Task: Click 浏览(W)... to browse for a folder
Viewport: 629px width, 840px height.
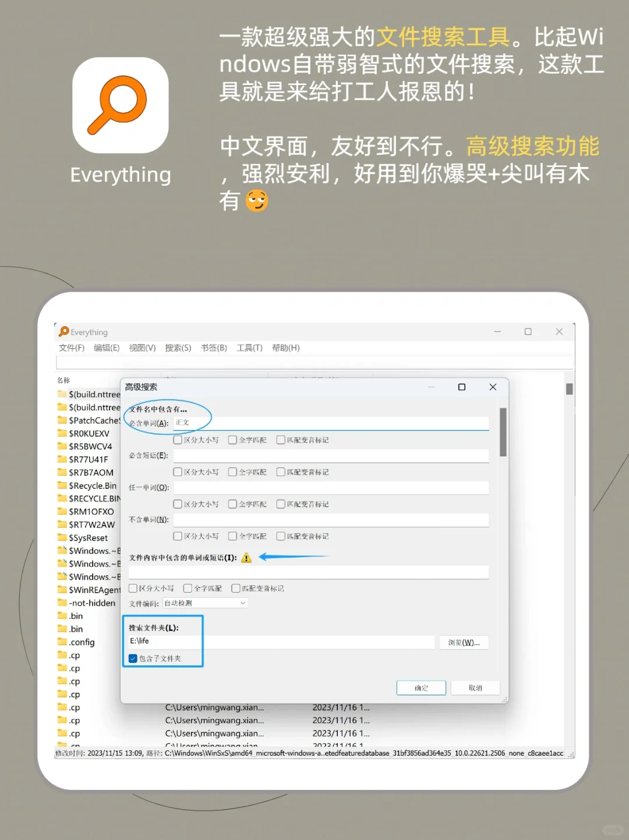Action: coord(464,642)
